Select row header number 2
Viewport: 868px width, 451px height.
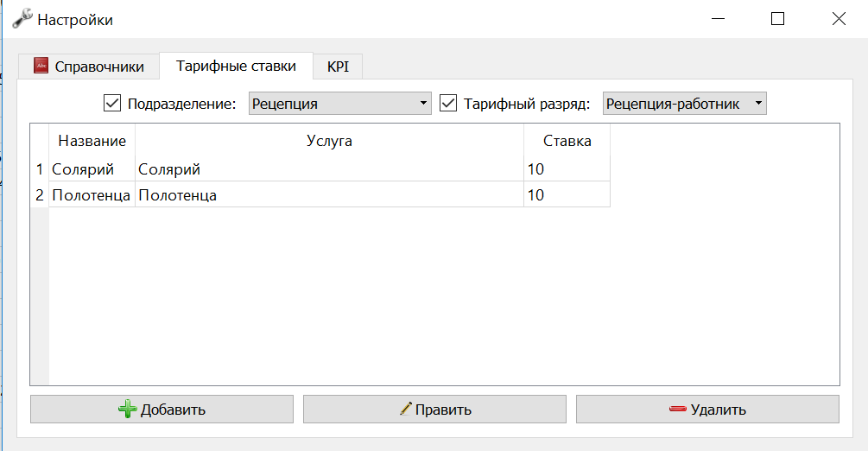(40, 194)
